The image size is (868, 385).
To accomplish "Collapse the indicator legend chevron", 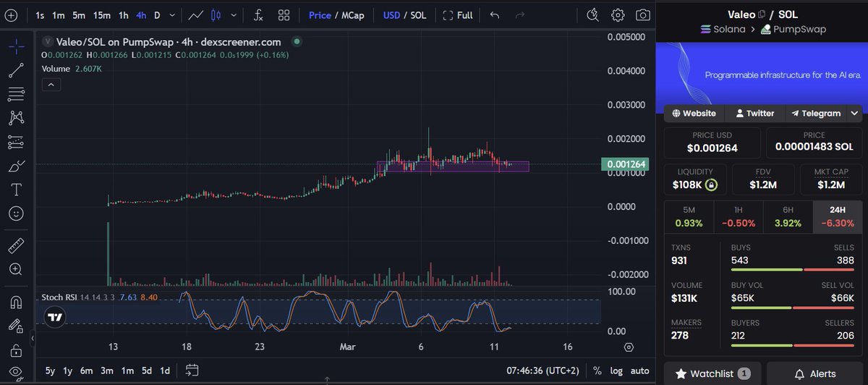I will coord(51,85).
